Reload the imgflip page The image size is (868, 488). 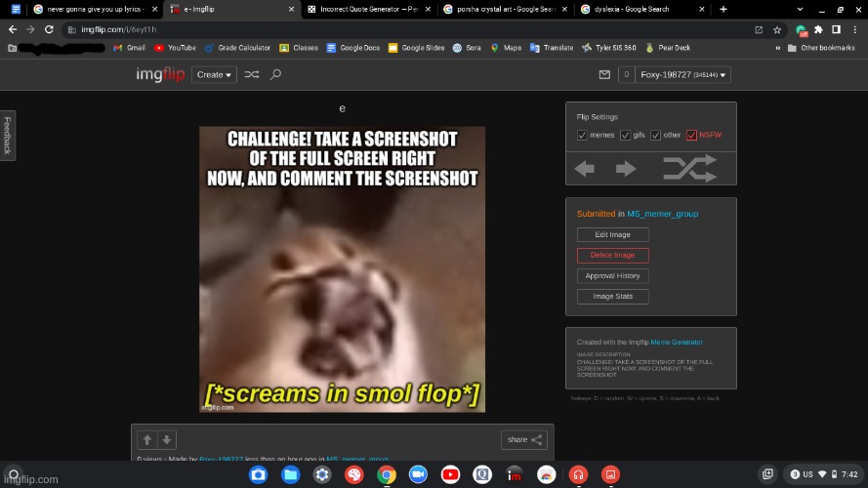pos(49,29)
